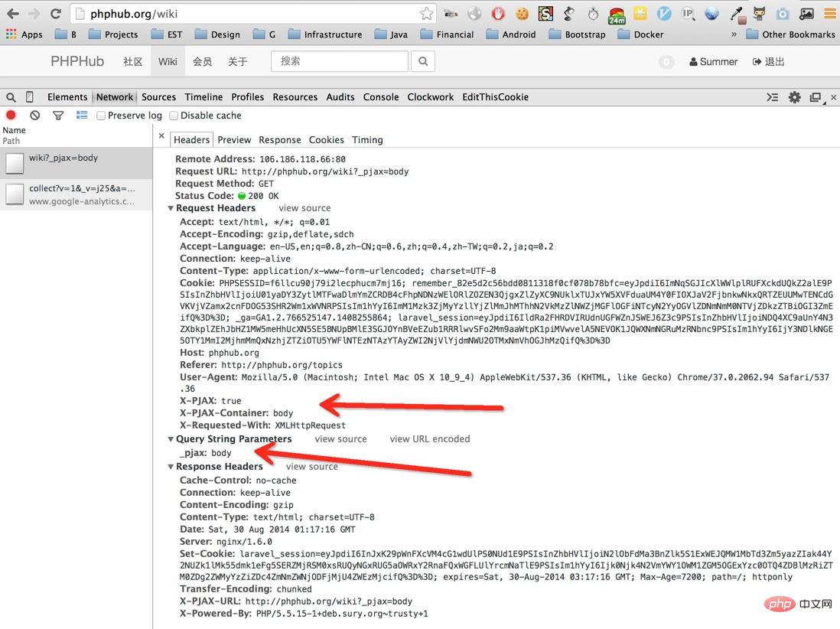The height and width of the screenshot is (629, 840).
Task: Toggle the device mode phone icon
Action: tap(30, 97)
